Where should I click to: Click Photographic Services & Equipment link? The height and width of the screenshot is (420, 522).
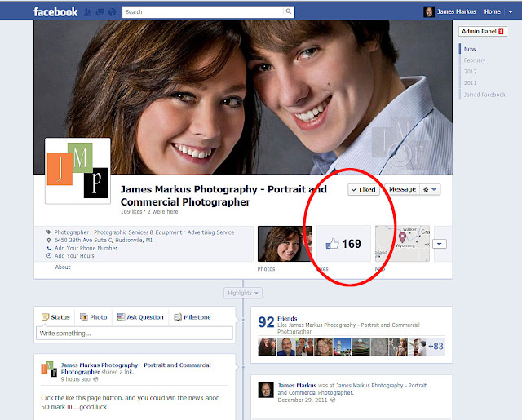pyautogui.click(x=138, y=232)
